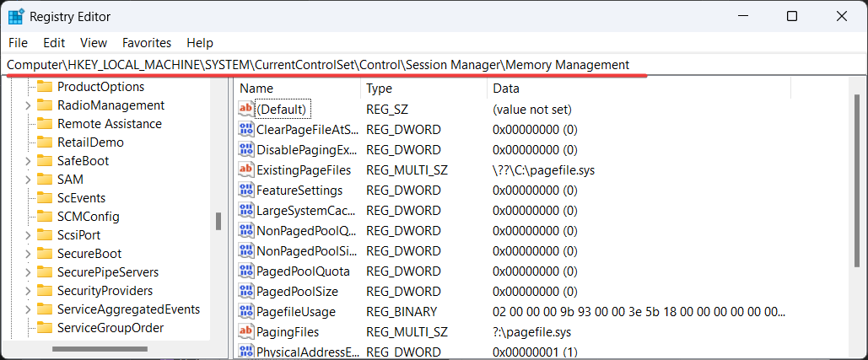Expand the SecurePipeServers key

click(28, 272)
